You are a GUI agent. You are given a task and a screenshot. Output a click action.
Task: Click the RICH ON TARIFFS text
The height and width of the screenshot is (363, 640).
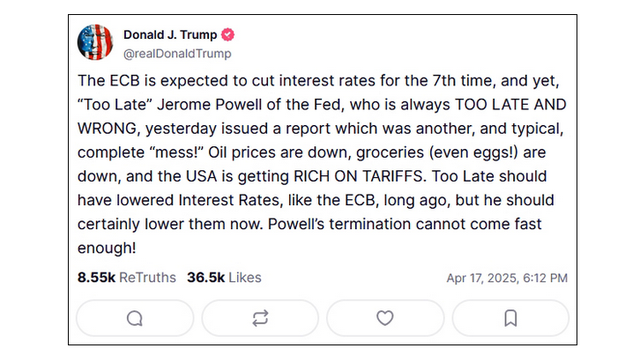358,176
